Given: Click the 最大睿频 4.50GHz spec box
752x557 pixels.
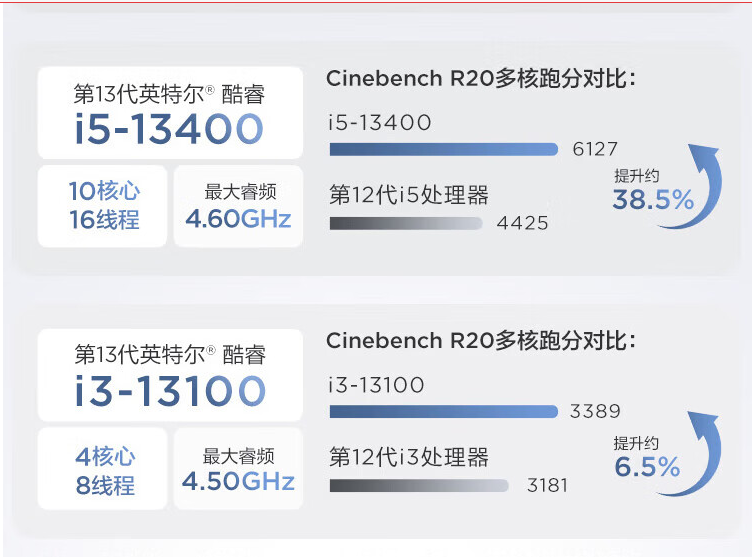Looking at the screenshot, I should [x=239, y=471].
